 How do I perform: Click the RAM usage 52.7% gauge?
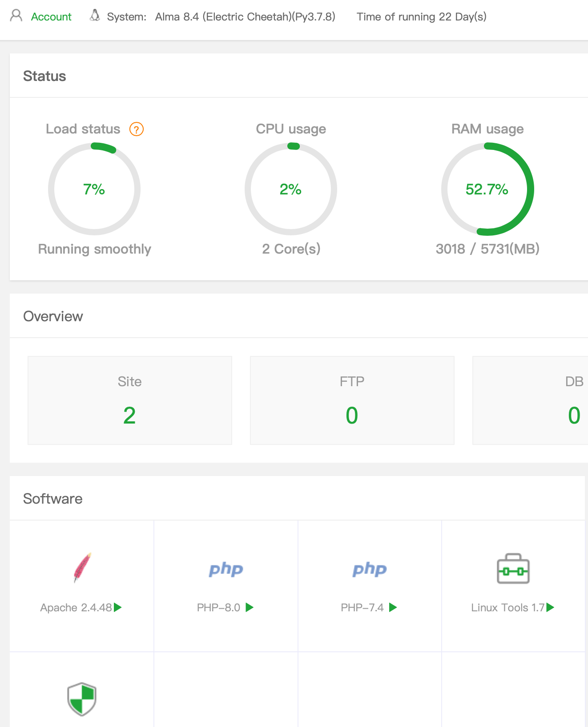487,189
